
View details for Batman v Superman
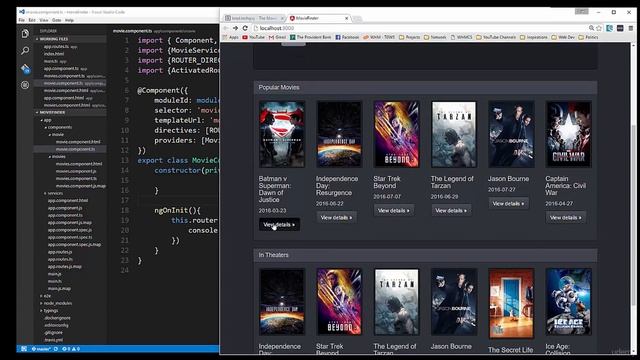coord(279,224)
